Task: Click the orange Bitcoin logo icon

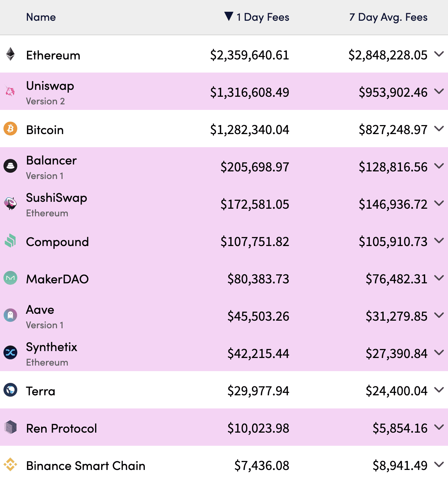Action: [x=10, y=129]
